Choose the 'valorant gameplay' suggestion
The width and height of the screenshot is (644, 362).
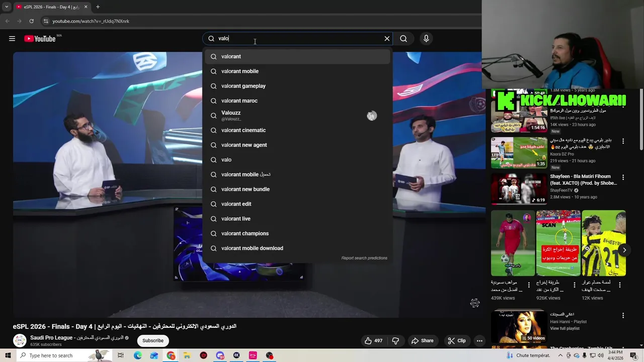click(x=297, y=86)
